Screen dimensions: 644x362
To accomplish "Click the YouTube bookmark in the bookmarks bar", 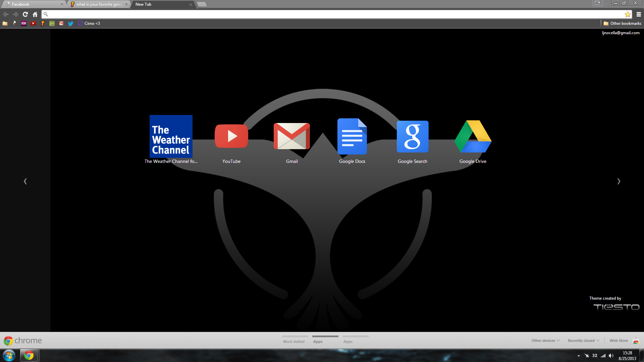I will 33,23.
